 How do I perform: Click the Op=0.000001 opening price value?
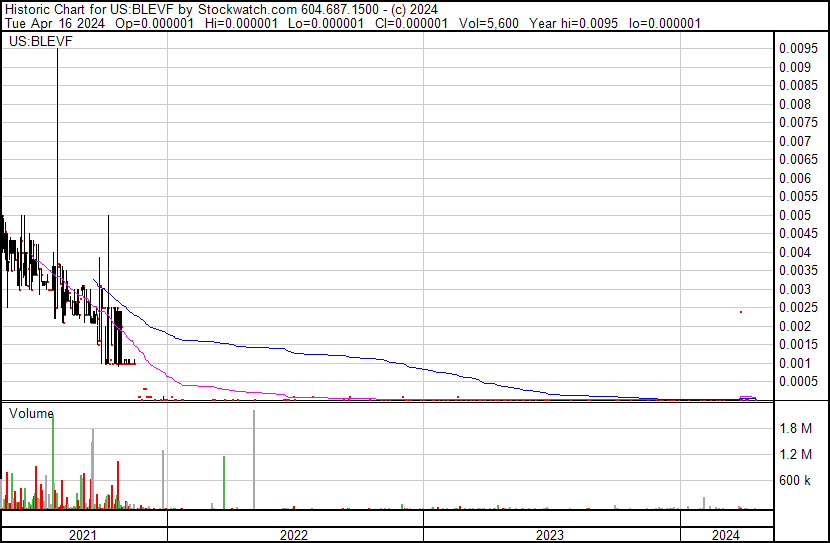[155, 23]
